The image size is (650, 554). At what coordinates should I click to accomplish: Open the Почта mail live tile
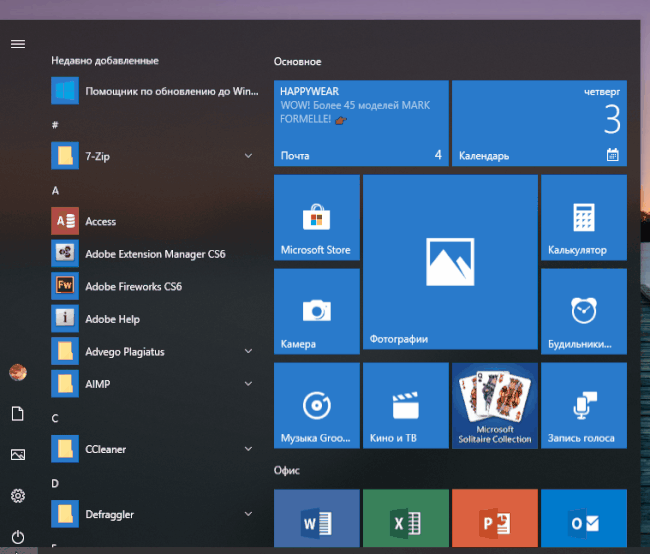[x=361, y=123]
